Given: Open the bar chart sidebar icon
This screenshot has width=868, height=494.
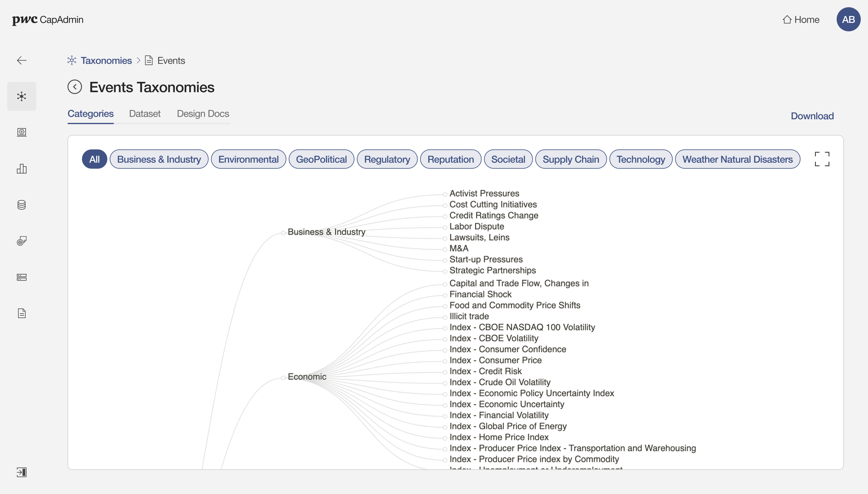Looking at the screenshot, I should click(21, 169).
